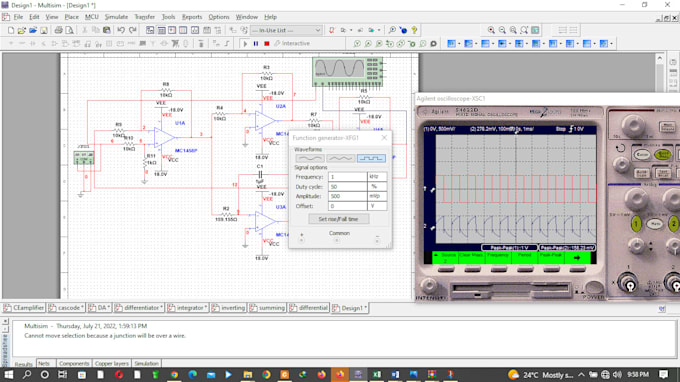Click the Print preview icon

(69, 30)
